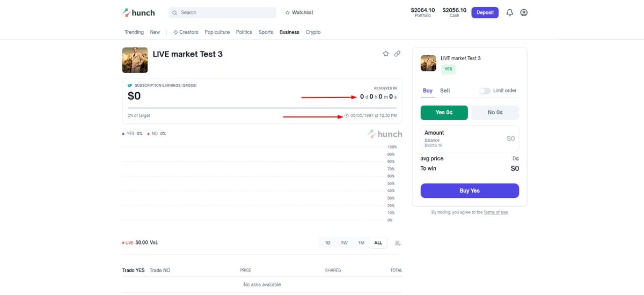The image size is (644, 295).
Task: Click the $2056.10 Cash value
Action: pos(454,12)
